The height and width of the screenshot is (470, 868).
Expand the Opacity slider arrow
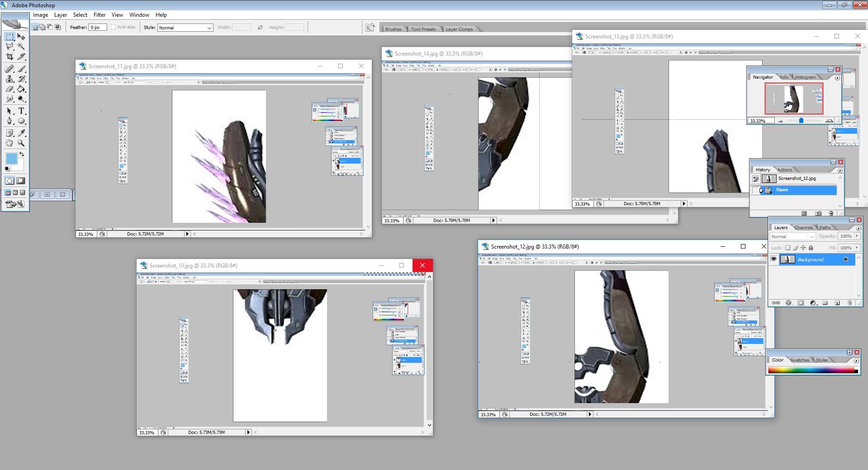coord(857,236)
